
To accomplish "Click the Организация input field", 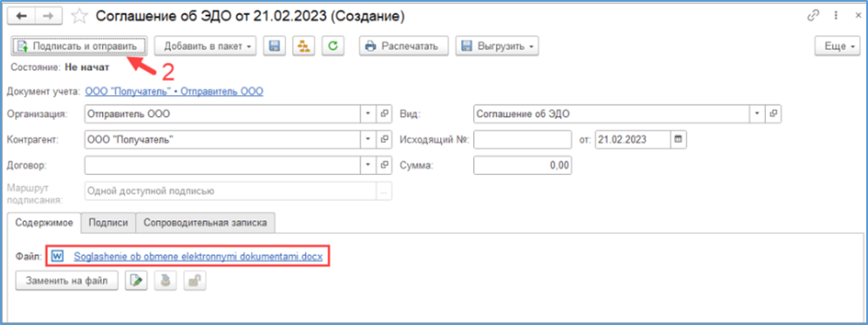I will [x=223, y=115].
